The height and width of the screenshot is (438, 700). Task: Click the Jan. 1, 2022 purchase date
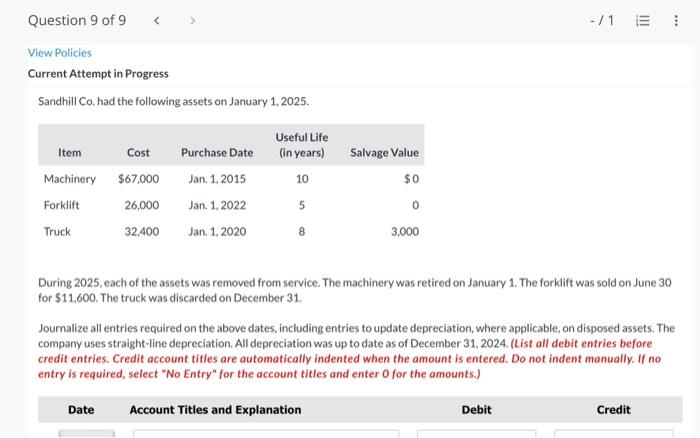217,205
